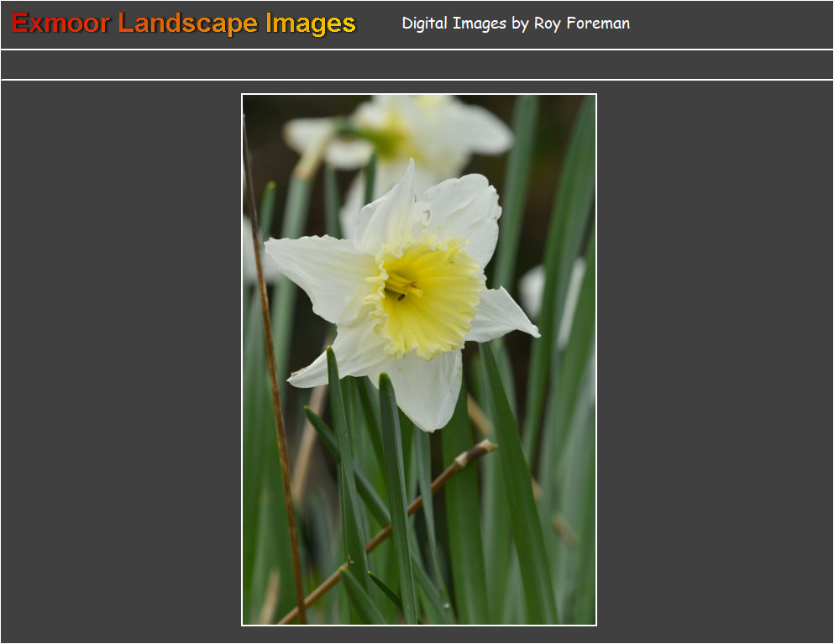834x644 pixels.
Task: Click the empty navigation bar below the header
Action: coord(417,65)
